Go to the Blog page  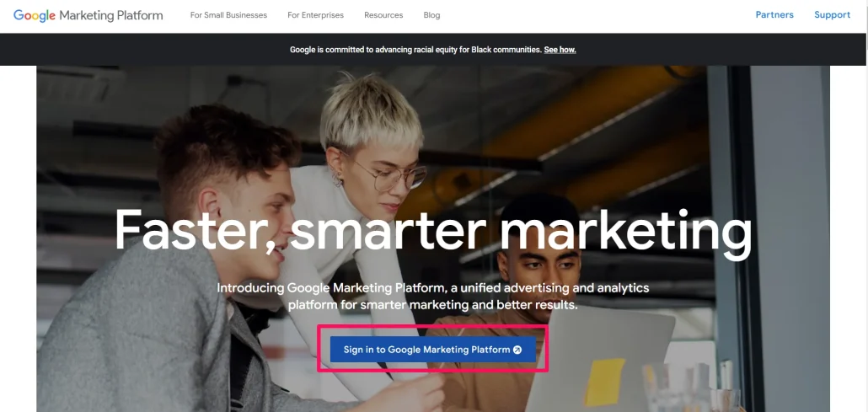click(x=431, y=15)
